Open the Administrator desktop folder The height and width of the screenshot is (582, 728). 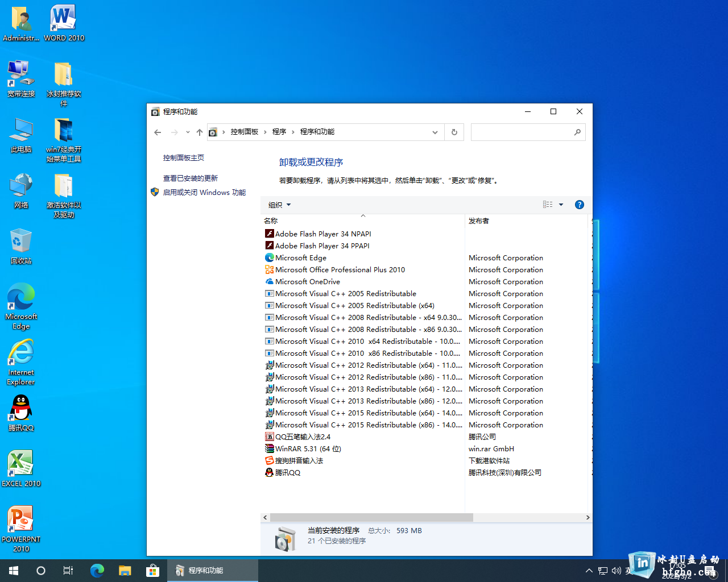(x=21, y=23)
